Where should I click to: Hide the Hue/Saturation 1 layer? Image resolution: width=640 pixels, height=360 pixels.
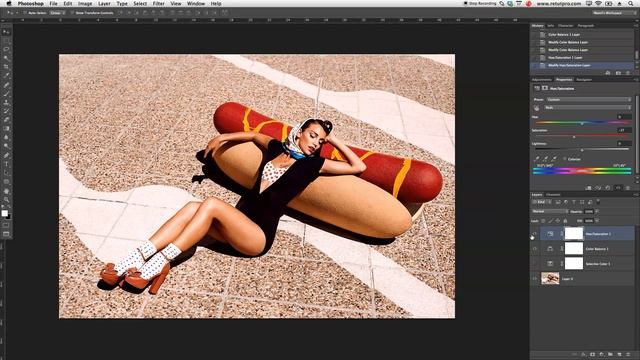pos(535,234)
